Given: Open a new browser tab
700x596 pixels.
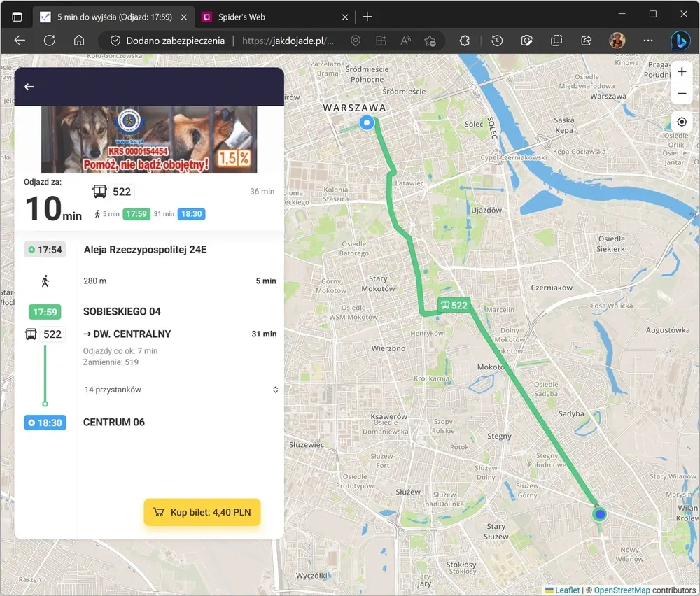Looking at the screenshot, I should click(367, 17).
